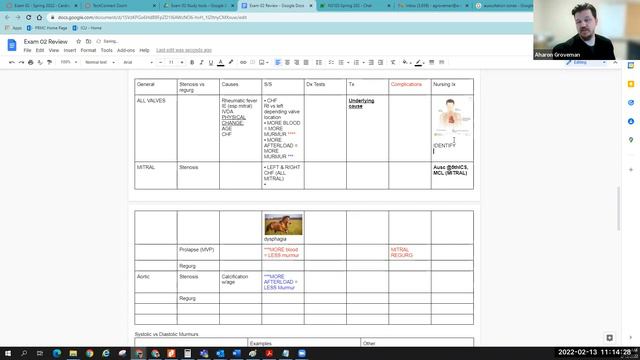Add a comment with the comment icon
The height and width of the screenshot is (360, 640).
coord(252,62)
